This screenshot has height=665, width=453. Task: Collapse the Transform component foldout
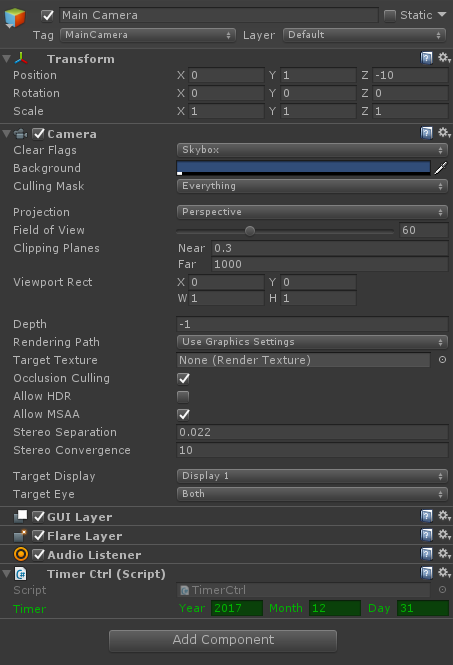coord(6,59)
